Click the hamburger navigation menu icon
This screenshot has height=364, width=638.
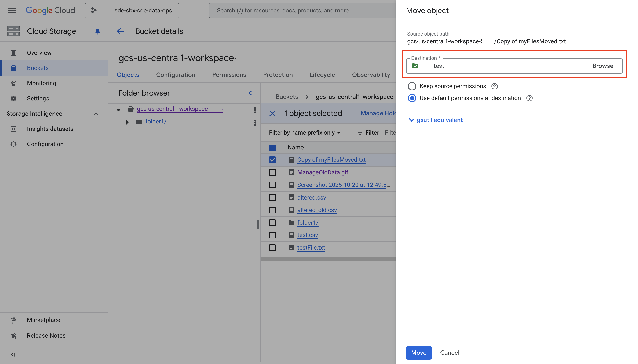tap(12, 11)
